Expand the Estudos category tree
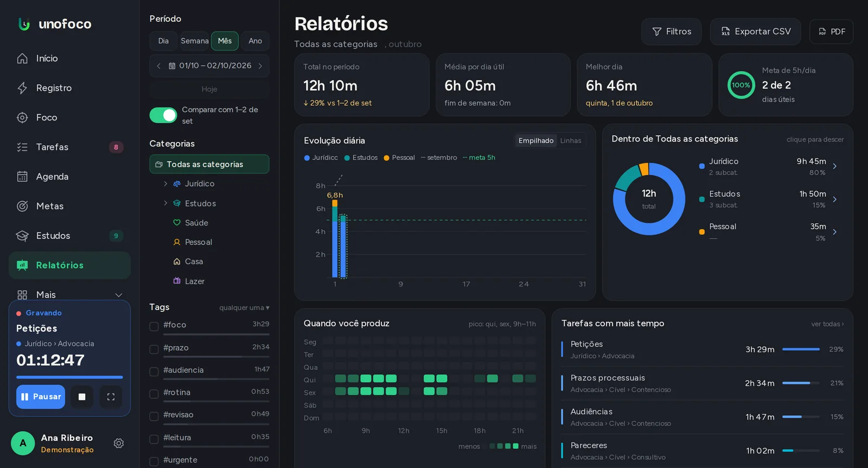 [165, 203]
